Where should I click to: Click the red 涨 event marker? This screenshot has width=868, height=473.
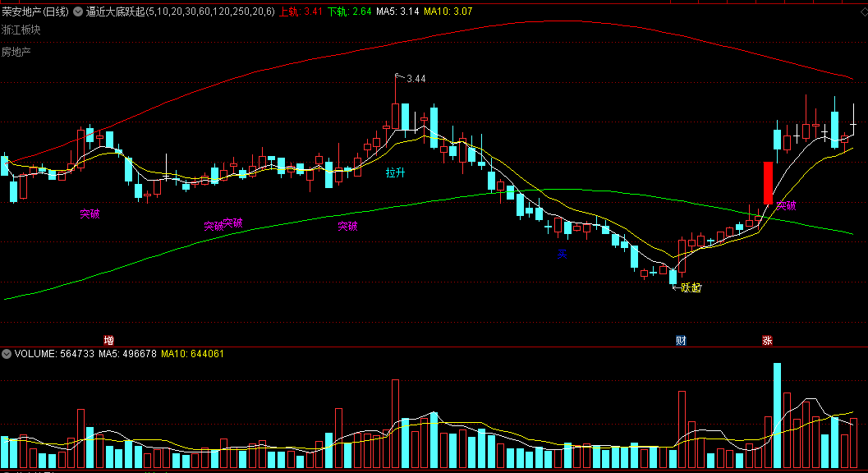tap(767, 340)
